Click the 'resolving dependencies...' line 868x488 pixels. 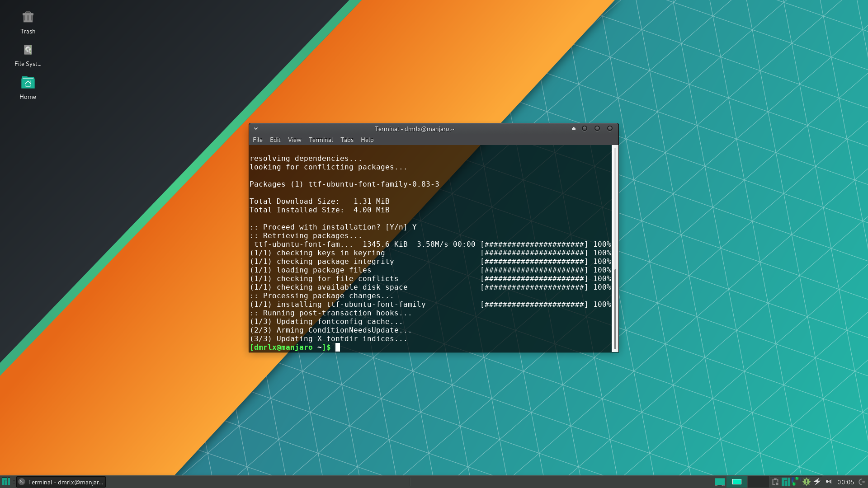pos(306,159)
